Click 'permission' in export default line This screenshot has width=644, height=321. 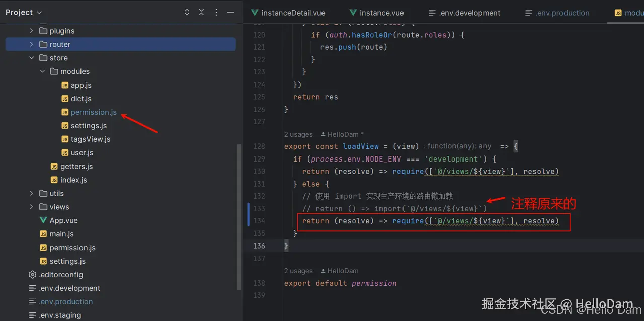point(374,283)
